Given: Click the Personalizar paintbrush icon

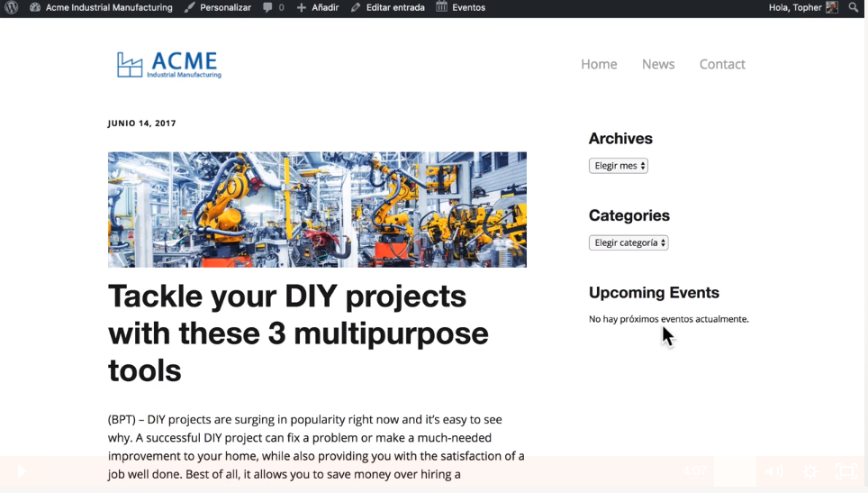Looking at the screenshot, I should tap(190, 8).
